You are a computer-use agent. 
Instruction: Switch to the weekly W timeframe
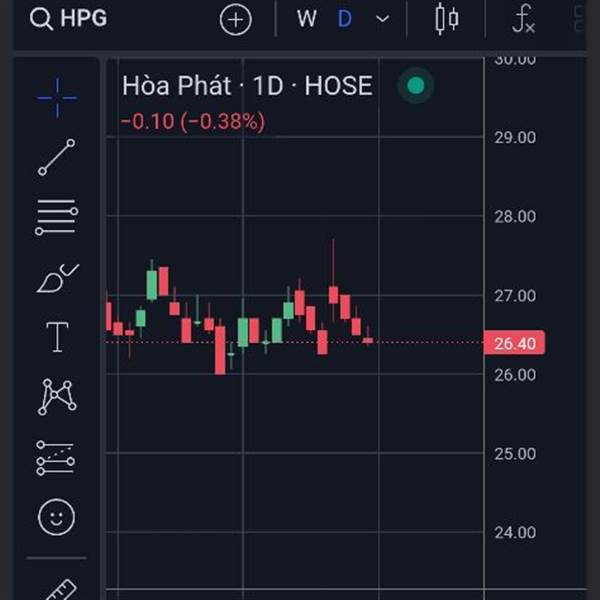click(x=306, y=19)
